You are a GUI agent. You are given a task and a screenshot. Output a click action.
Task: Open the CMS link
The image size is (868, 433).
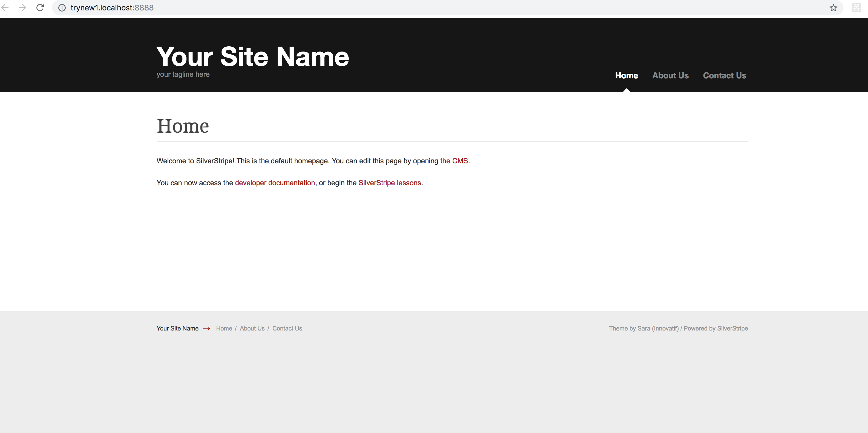click(454, 161)
